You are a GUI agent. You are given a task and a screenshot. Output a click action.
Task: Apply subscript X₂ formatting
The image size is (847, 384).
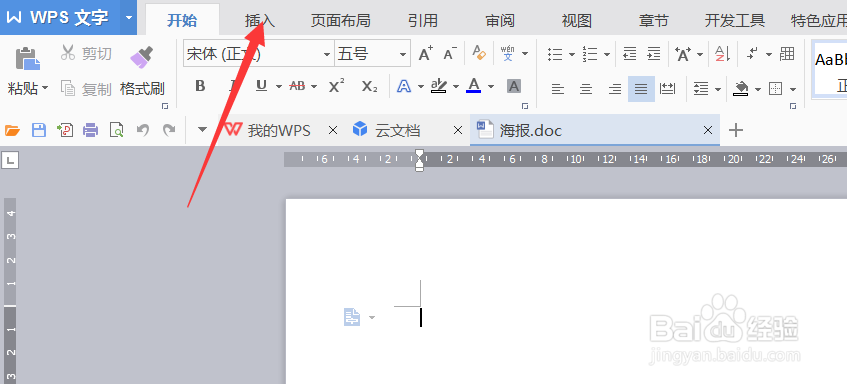click(x=369, y=86)
